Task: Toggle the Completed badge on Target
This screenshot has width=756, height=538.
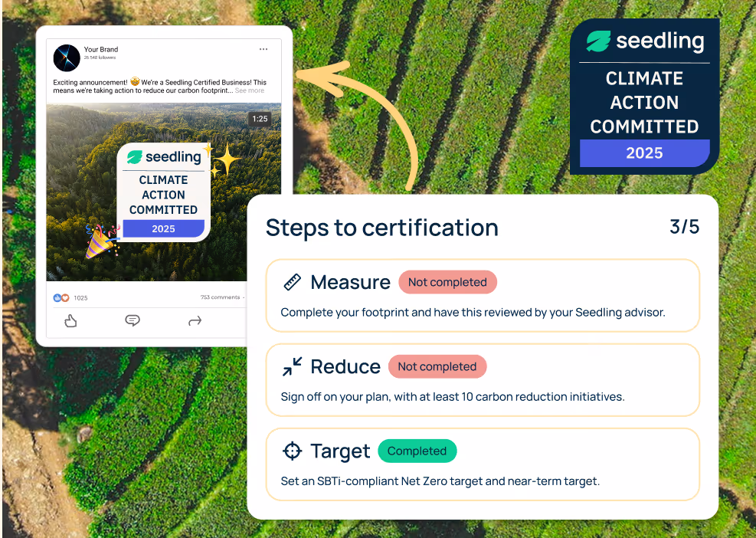Action: point(417,451)
